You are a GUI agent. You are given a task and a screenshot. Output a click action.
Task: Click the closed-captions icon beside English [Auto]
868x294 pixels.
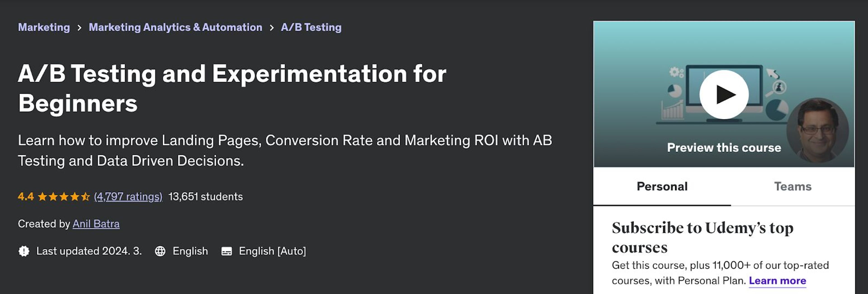[227, 251]
